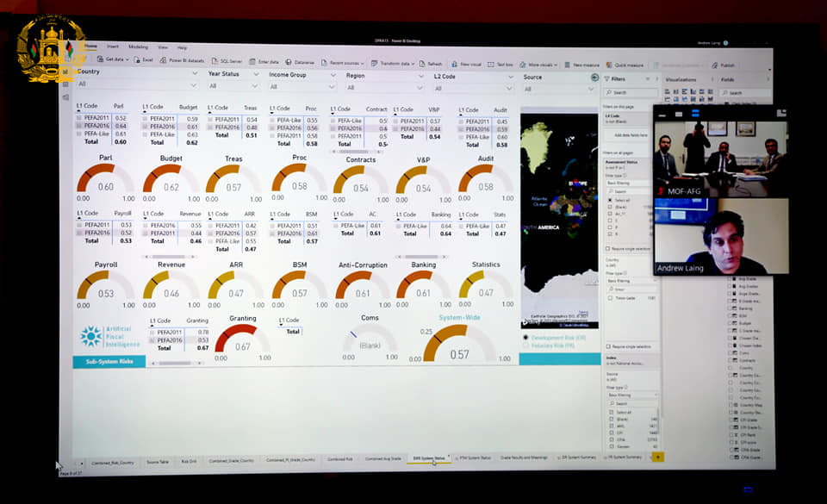Open the Get data menu

(112, 59)
